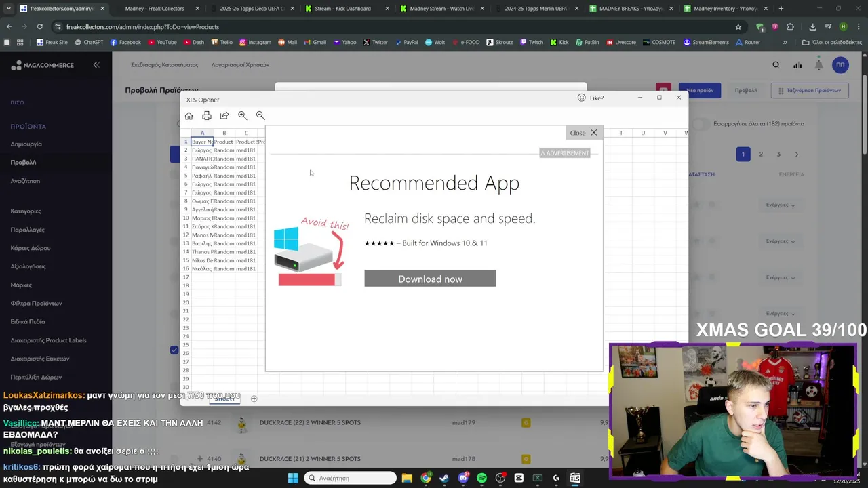Toggle the checked blue product row checkbox
The height and width of the screenshot is (488, 868).
(x=174, y=350)
